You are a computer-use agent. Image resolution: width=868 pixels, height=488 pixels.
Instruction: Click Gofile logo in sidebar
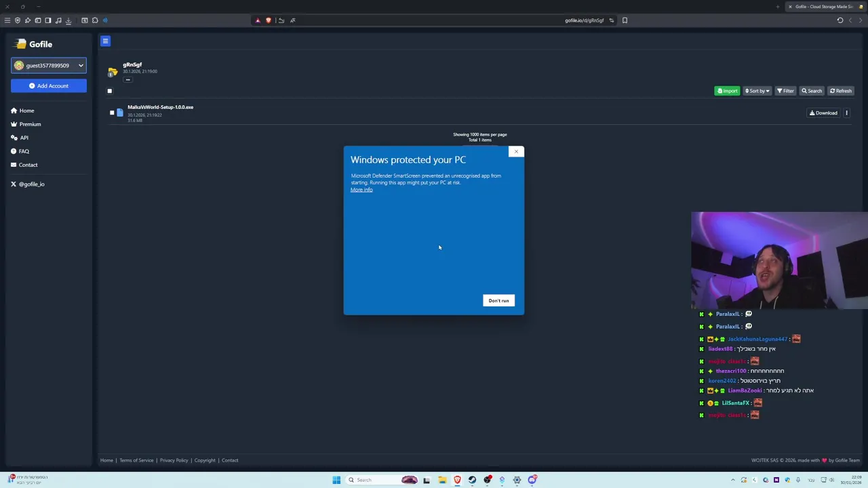click(33, 44)
